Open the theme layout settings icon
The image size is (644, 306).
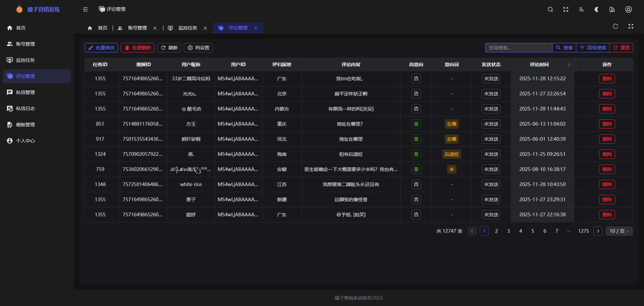(x=612, y=9)
